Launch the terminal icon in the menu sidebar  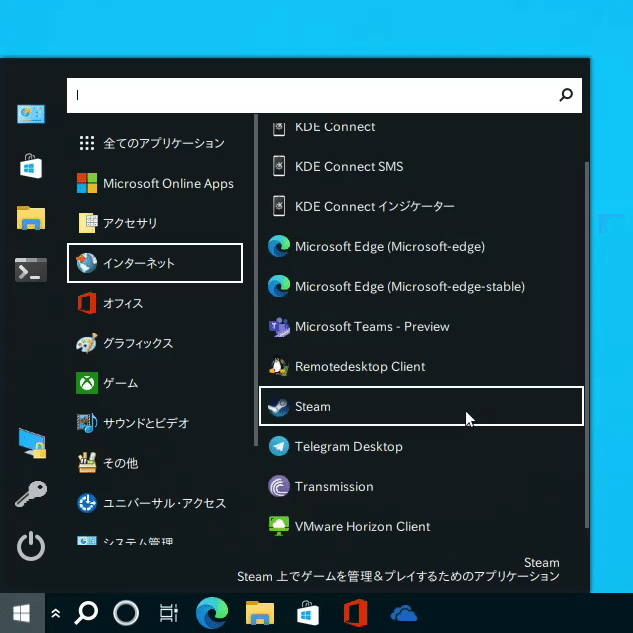coord(31,270)
